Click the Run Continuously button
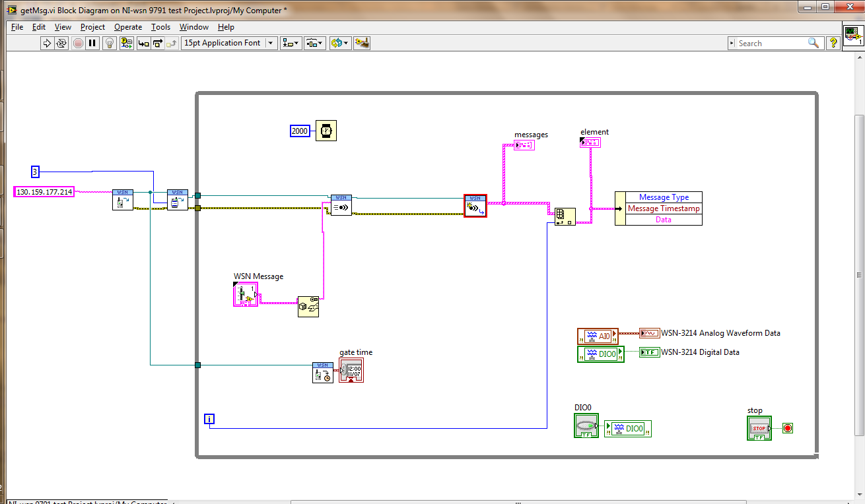Image resolution: width=865 pixels, height=504 pixels. [61, 43]
